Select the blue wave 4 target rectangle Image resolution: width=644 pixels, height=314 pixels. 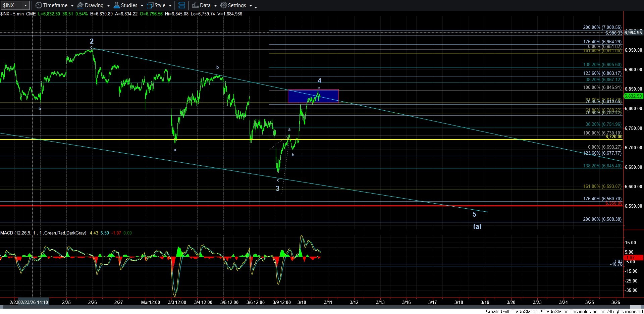[313, 96]
